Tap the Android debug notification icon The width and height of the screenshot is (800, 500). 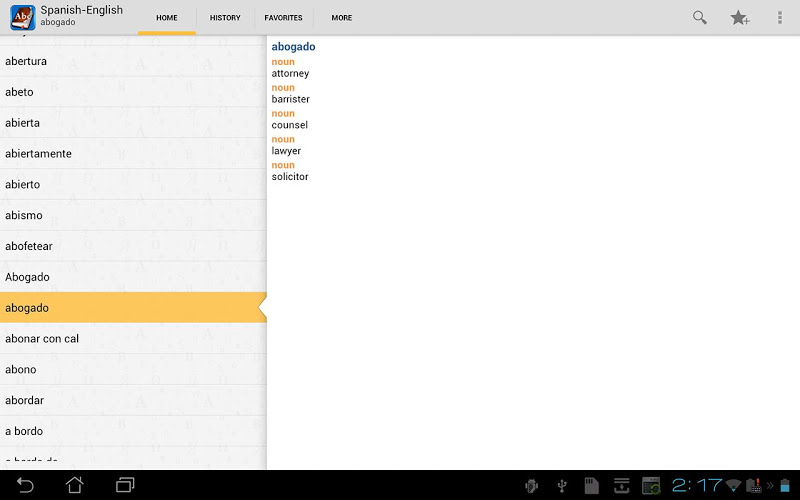[532, 486]
